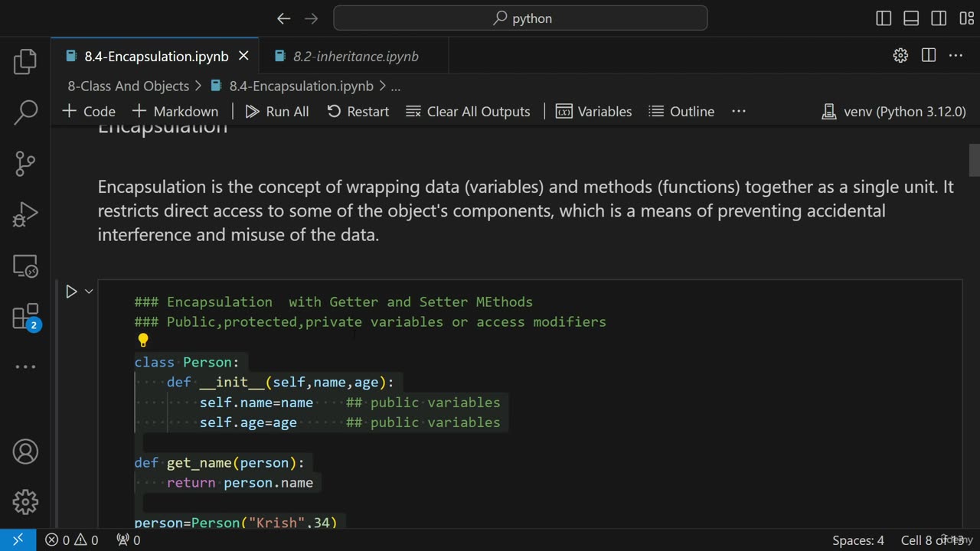
Task: Open notebook settings gear in editor actions
Action: [900, 55]
